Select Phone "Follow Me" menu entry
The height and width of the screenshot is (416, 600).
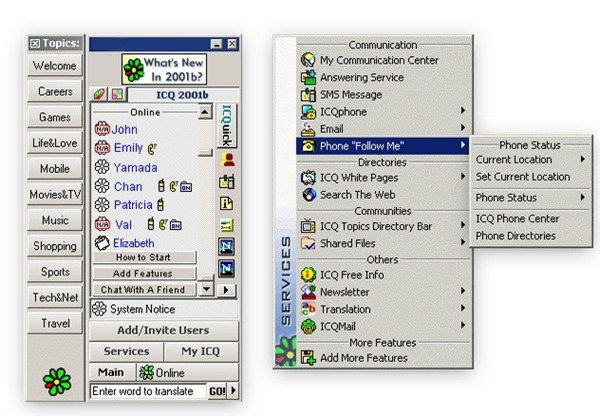(x=383, y=146)
